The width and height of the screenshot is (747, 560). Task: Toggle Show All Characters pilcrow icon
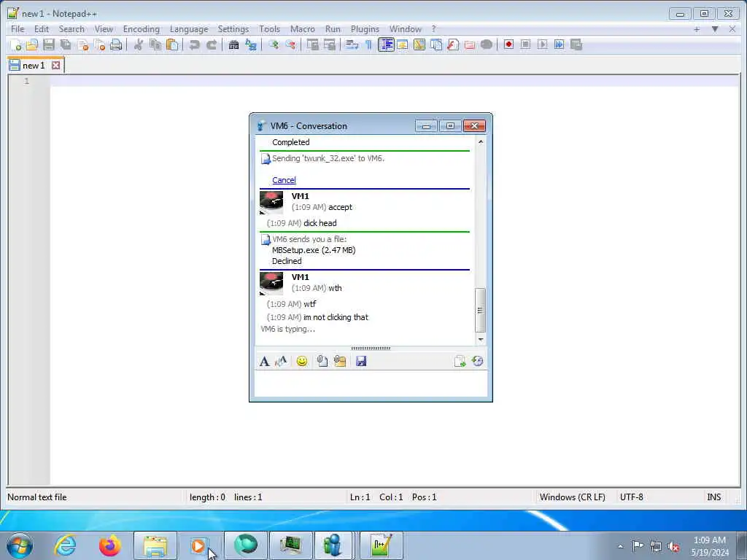pyautogui.click(x=368, y=44)
